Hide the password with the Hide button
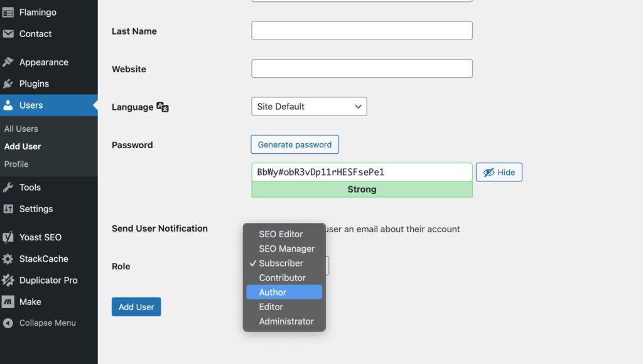 [499, 172]
